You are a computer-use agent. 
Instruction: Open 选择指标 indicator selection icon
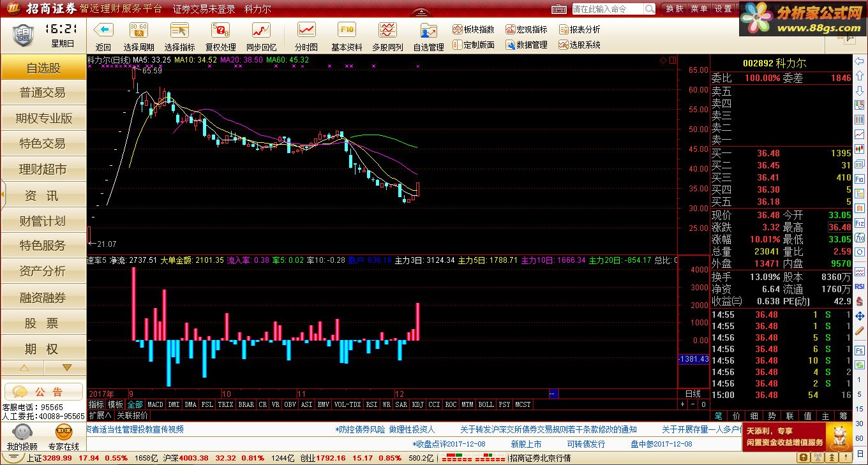click(179, 30)
